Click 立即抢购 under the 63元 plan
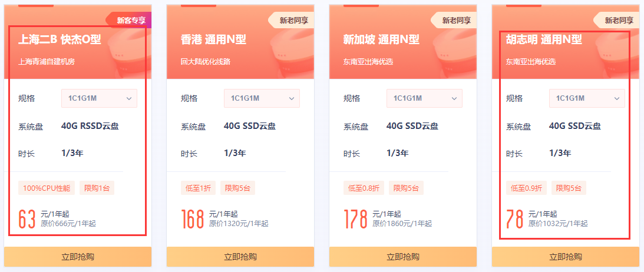Image resolution: width=644 pixels, height=272 pixels. (78, 257)
